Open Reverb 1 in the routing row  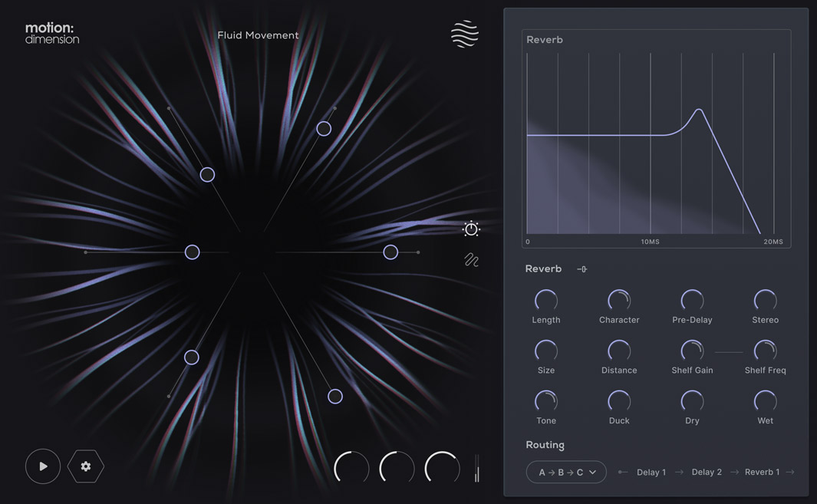pyautogui.click(x=763, y=472)
